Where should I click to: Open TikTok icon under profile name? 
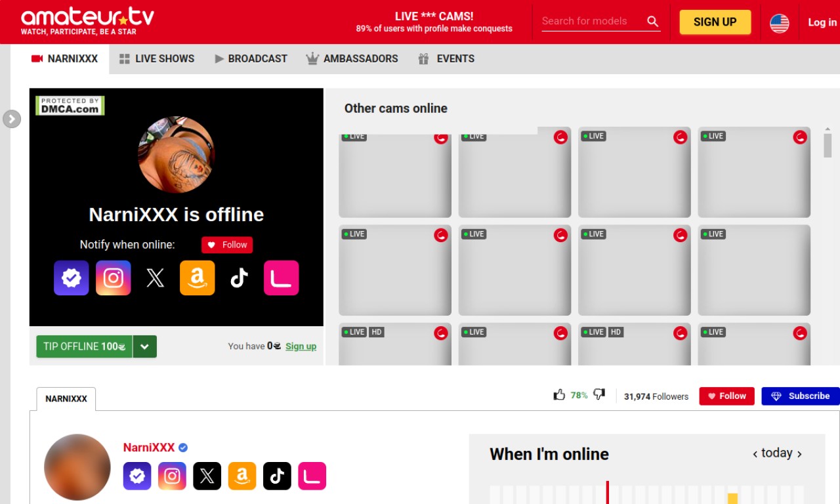[x=277, y=476]
